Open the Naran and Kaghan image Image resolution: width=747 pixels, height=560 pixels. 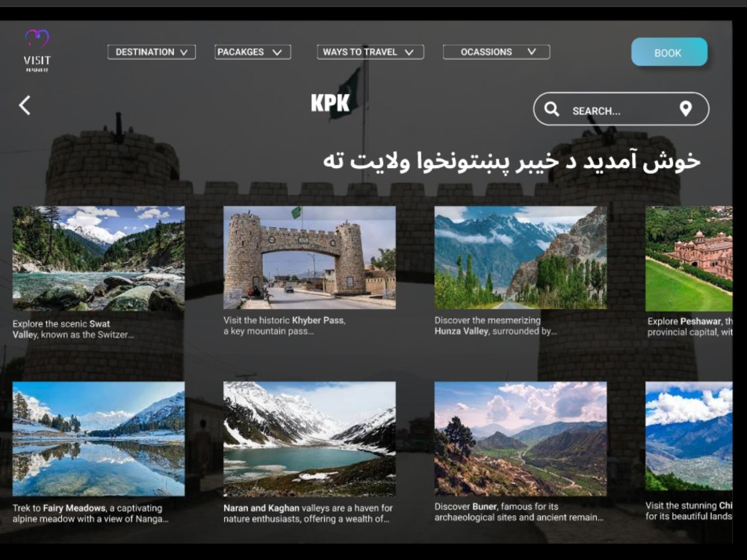point(309,439)
